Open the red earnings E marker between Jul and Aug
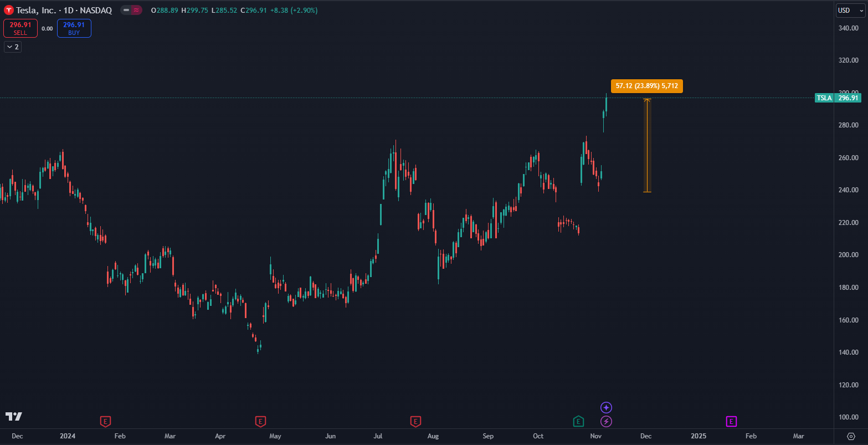 (415, 422)
